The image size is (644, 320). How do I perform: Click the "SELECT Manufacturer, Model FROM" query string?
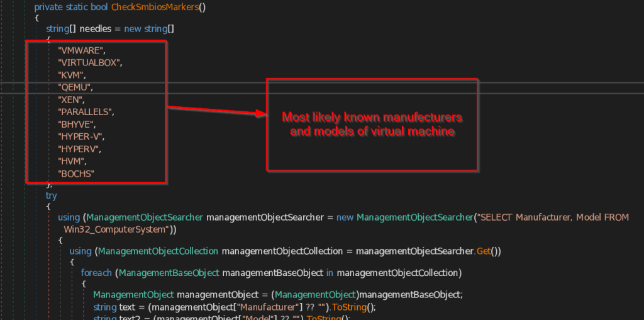552,217
